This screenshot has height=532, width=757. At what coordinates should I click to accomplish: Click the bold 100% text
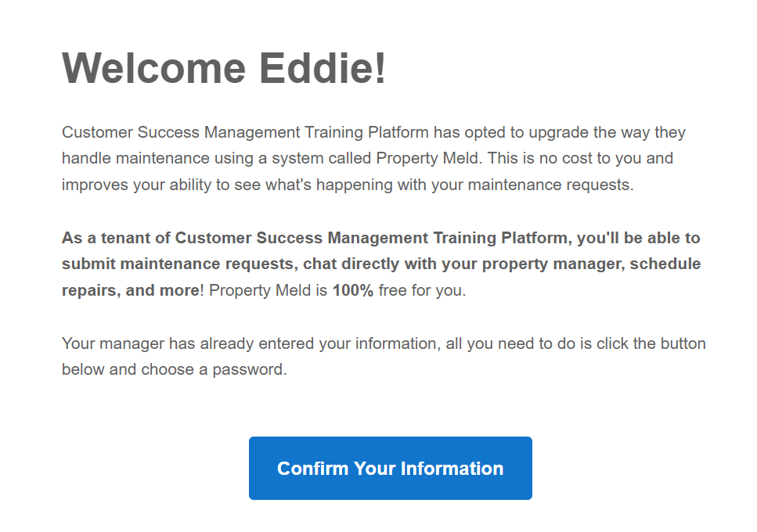point(353,290)
